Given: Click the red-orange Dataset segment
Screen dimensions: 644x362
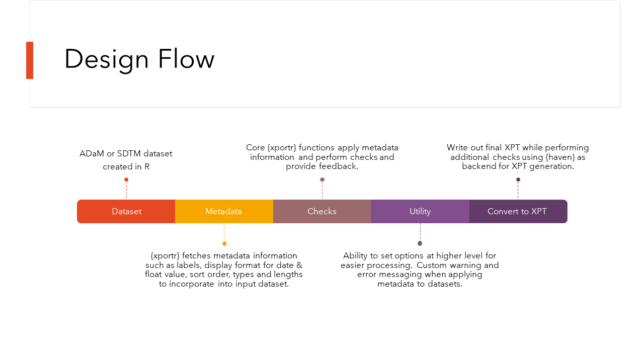Looking at the screenshot, I should click(126, 211).
